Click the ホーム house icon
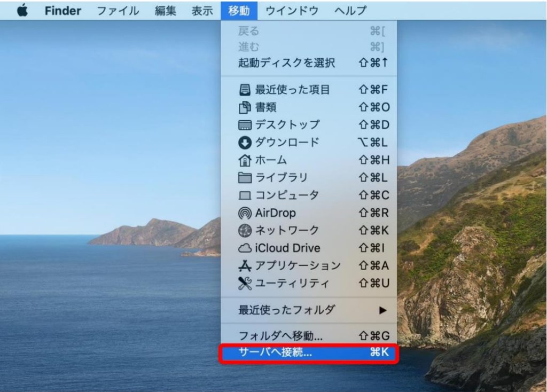Image resolution: width=547 pixels, height=392 pixels. point(245,160)
